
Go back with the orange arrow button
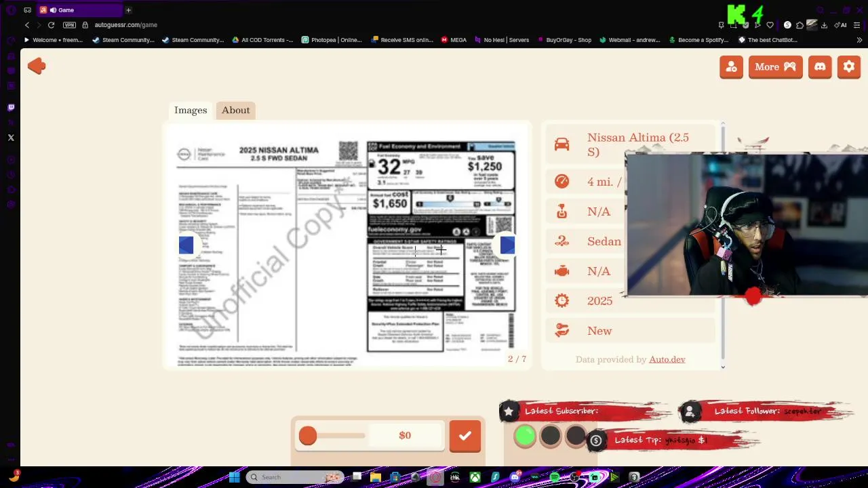coord(37,66)
